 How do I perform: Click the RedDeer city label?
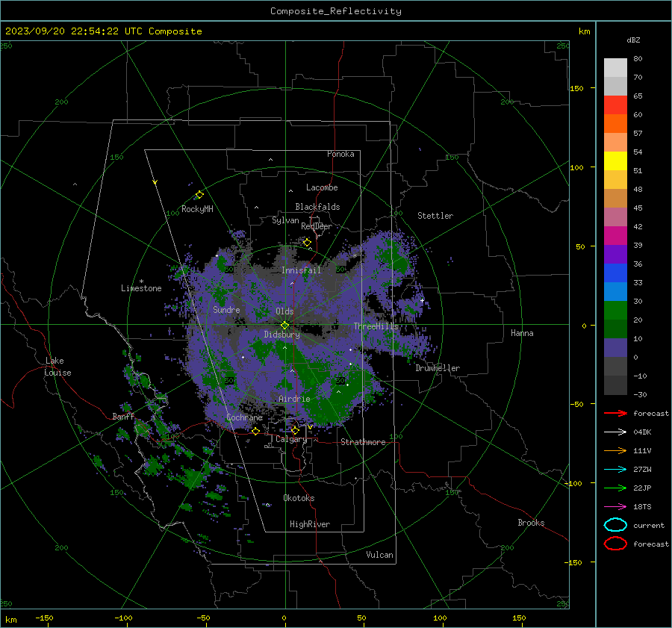coord(317,226)
